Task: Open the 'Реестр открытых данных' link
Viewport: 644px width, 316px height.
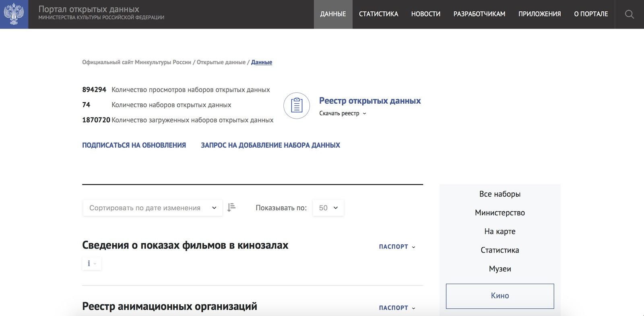Action: [x=369, y=101]
